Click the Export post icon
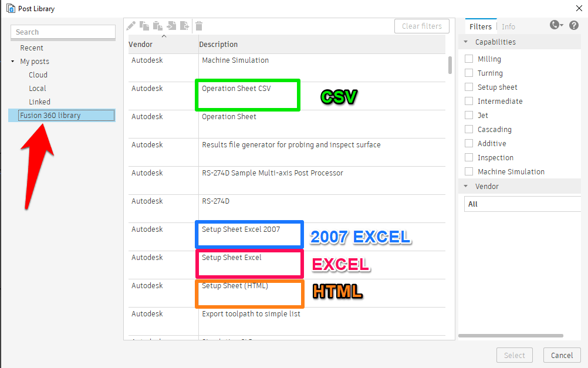 point(184,25)
